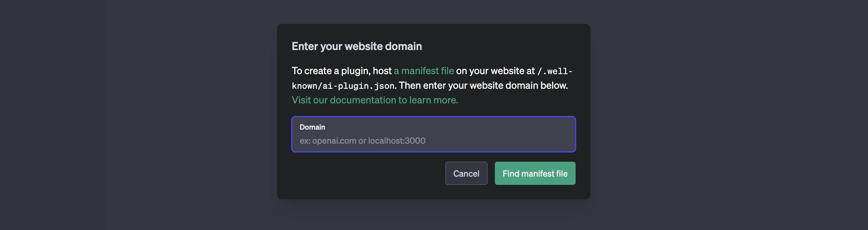Focus the Domain input field
Screen dimensions: 868x230
pos(433,141)
